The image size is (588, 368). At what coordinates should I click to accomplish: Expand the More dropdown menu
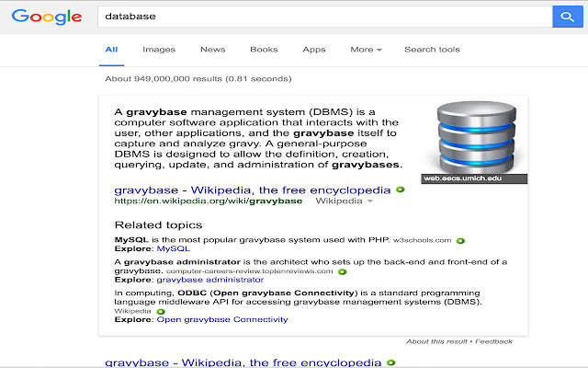click(x=366, y=50)
